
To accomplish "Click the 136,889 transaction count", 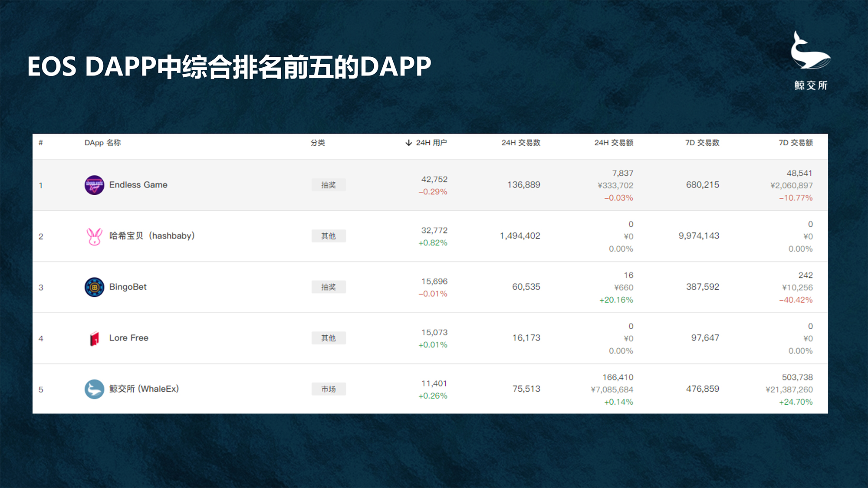I will 524,185.
